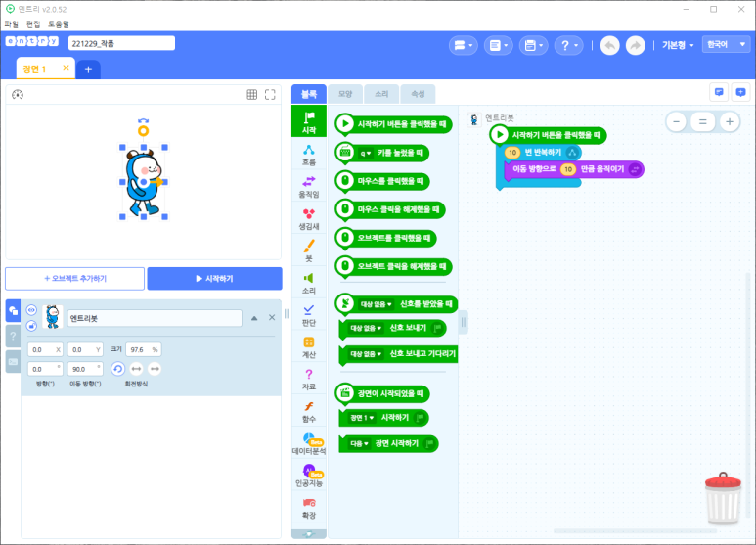Edit the 크기 size value field

click(x=143, y=349)
